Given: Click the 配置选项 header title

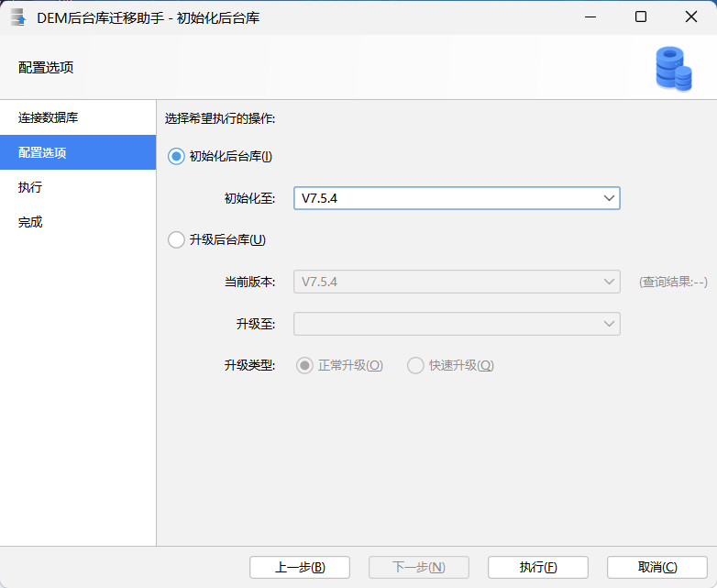Looking at the screenshot, I should pos(46,68).
